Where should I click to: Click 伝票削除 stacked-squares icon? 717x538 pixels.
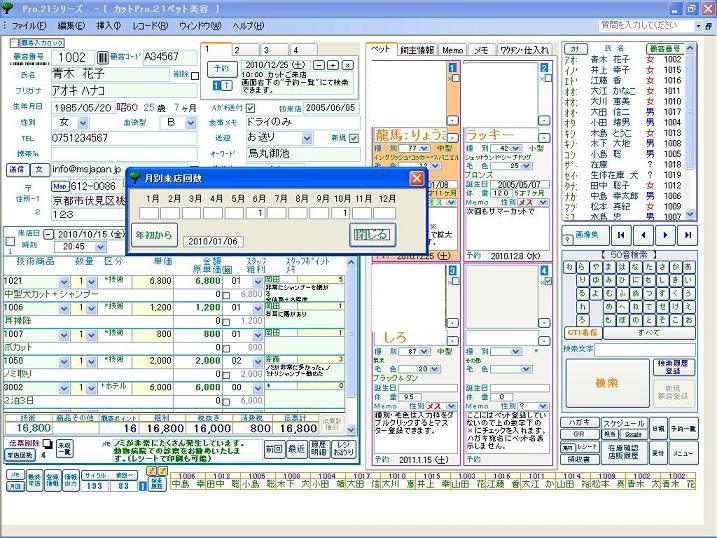pyautogui.click(x=47, y=443)
